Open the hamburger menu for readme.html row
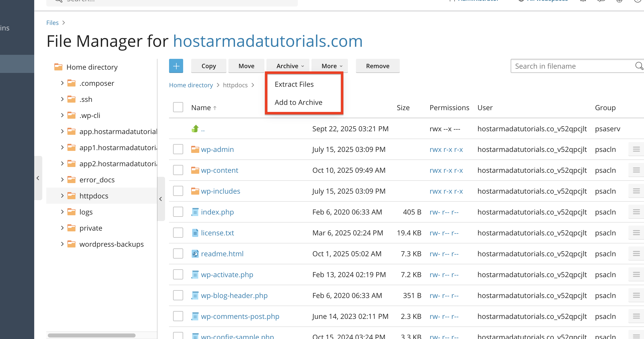The width and height of the screenshot is (644, 339). [x=636, y=254]
